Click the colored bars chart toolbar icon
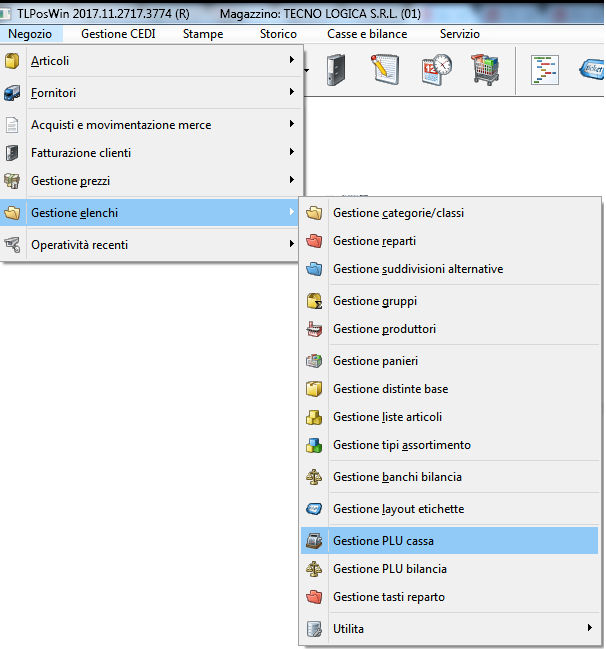Screen dimensions: 606x649 click(544, 71)
